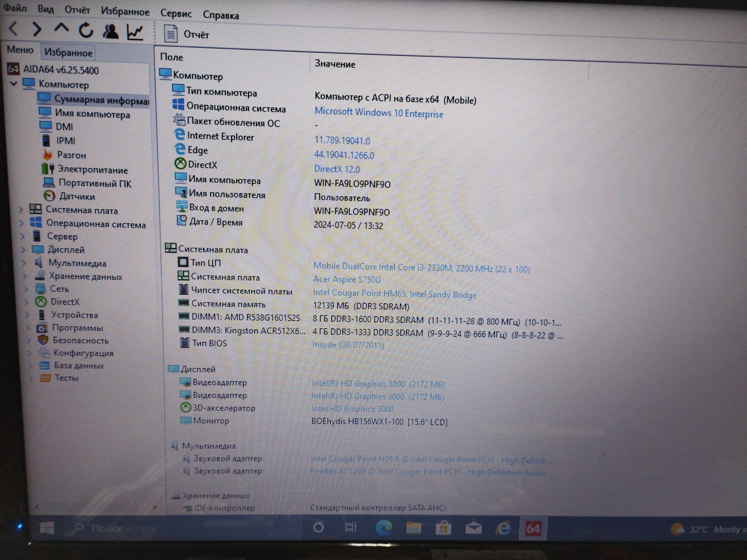Refresh the AIDA64 view
747x560 pixels.
[86, 30]
